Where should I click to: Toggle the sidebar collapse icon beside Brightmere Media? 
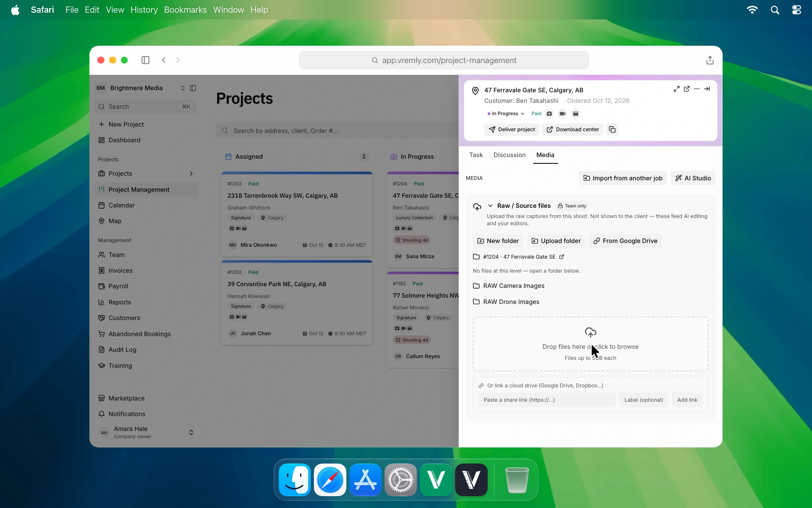tap(193, 88)
